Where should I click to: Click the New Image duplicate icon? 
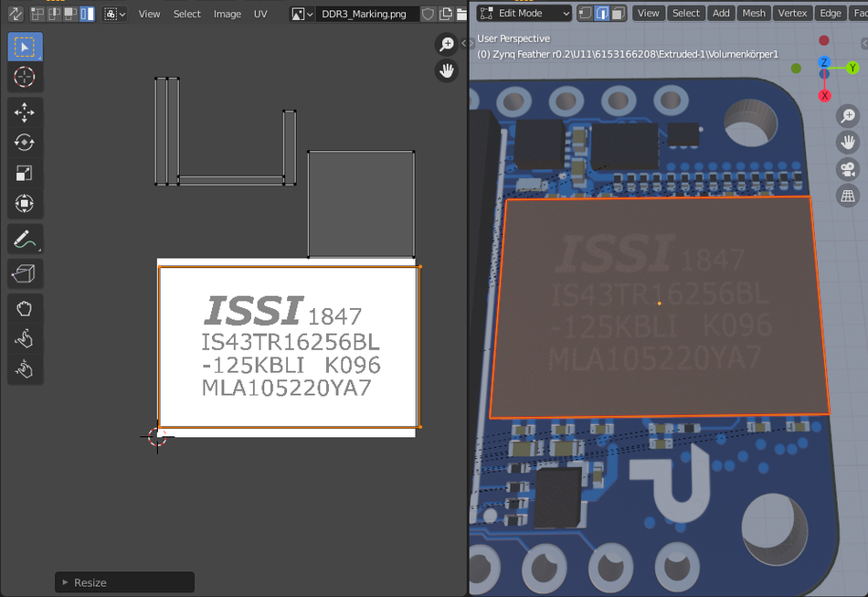point(445,14)
